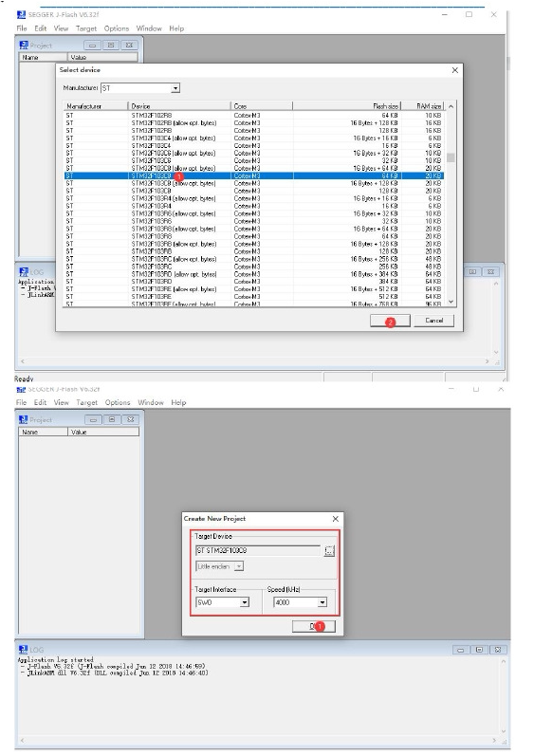Click the device list scrollbar thumb
This screenshot has width=534, height=756.
[x=451, y=157]
